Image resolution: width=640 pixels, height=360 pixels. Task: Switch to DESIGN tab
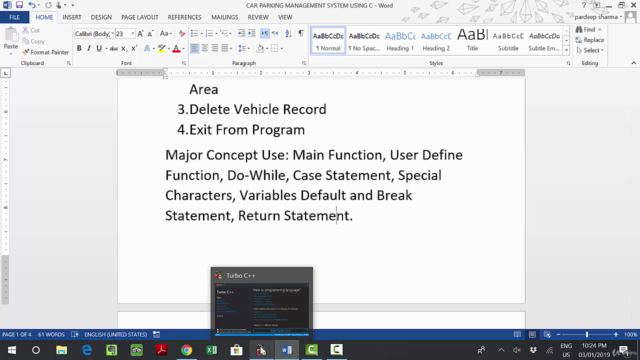101,17
